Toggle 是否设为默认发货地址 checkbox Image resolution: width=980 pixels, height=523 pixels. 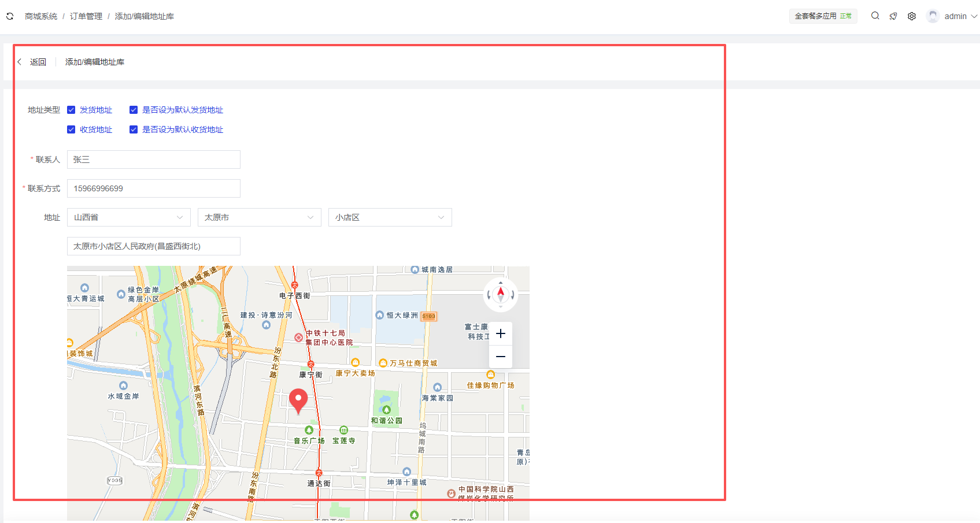(134, 110)
